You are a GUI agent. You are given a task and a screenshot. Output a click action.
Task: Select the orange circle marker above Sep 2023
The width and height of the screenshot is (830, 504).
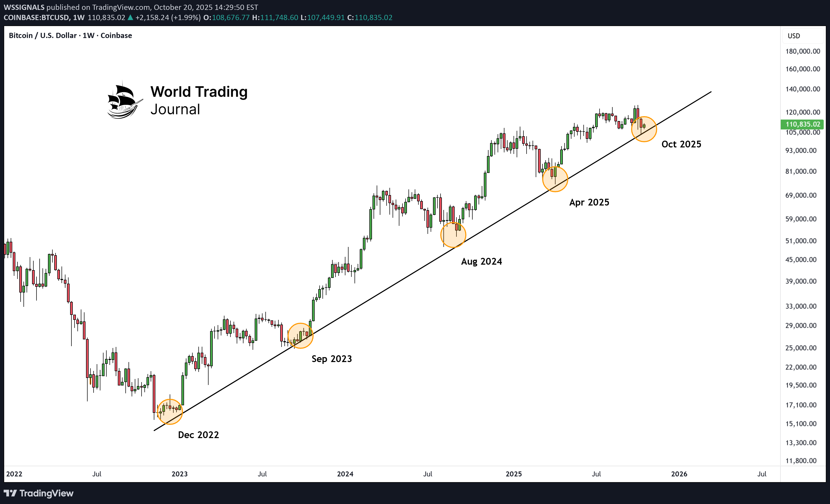pyautogui.click(x=300, y=335)
